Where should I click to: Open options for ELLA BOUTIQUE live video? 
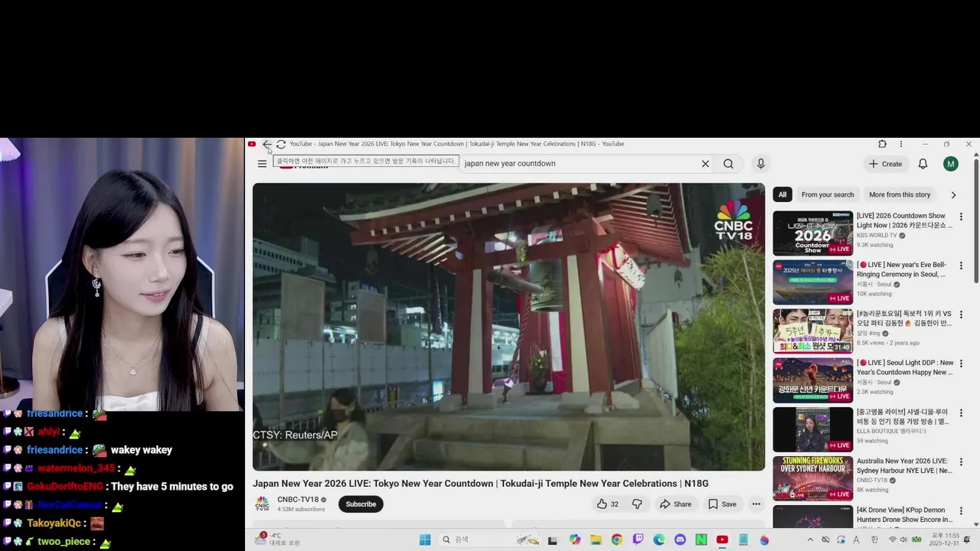(961, 413)
